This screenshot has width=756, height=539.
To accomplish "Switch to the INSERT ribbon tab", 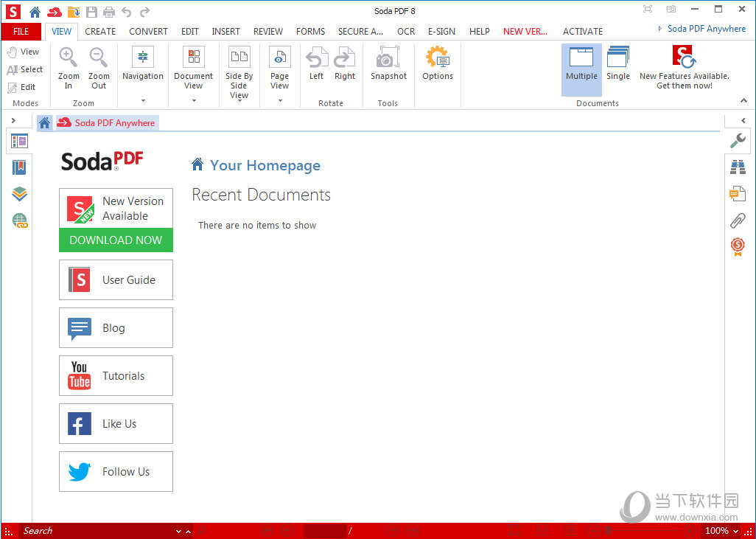I will point(225,32).
